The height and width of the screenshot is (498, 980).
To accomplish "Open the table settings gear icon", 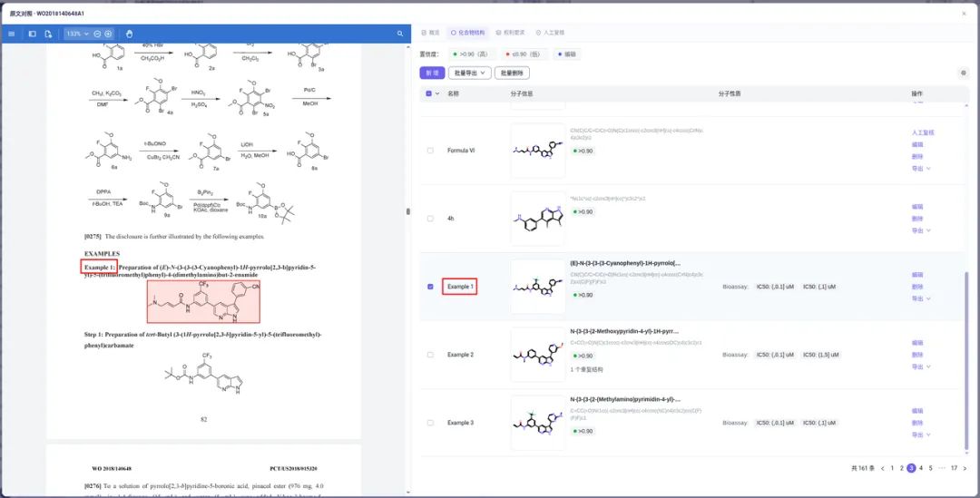I will (x=963, y=73).
